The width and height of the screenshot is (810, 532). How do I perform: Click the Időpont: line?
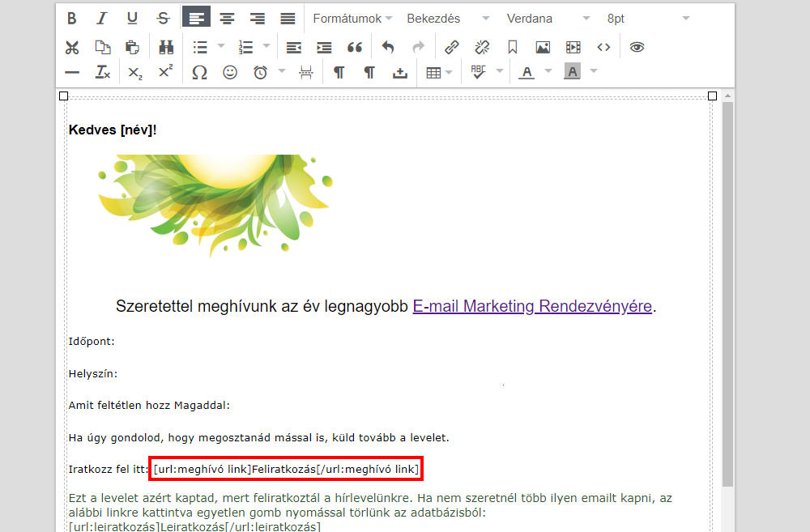click(x=92, y=342)
